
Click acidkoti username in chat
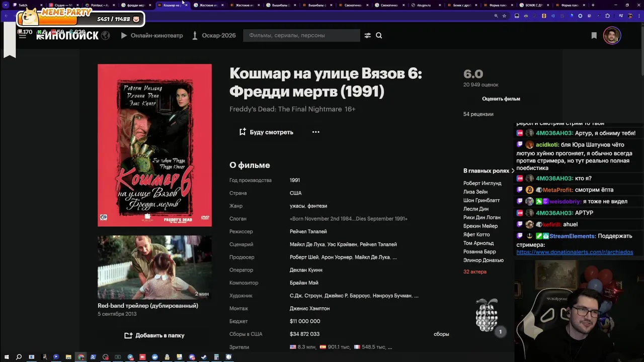tap(547, 145)
